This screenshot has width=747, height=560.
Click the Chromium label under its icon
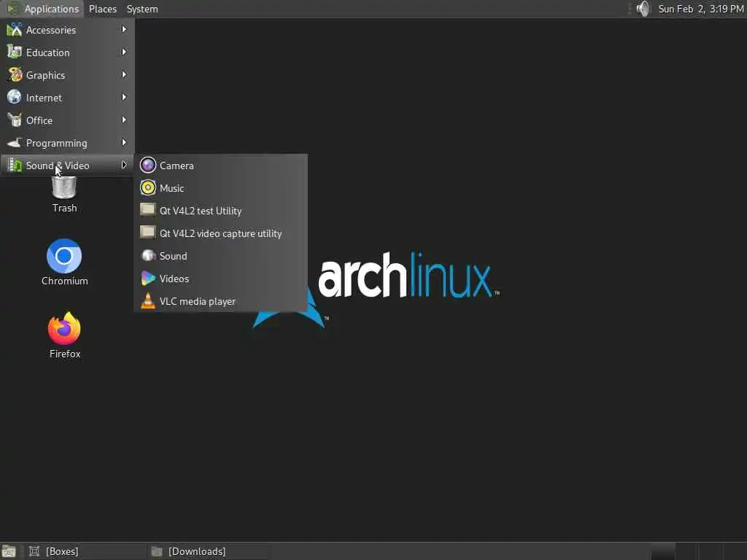64,281
